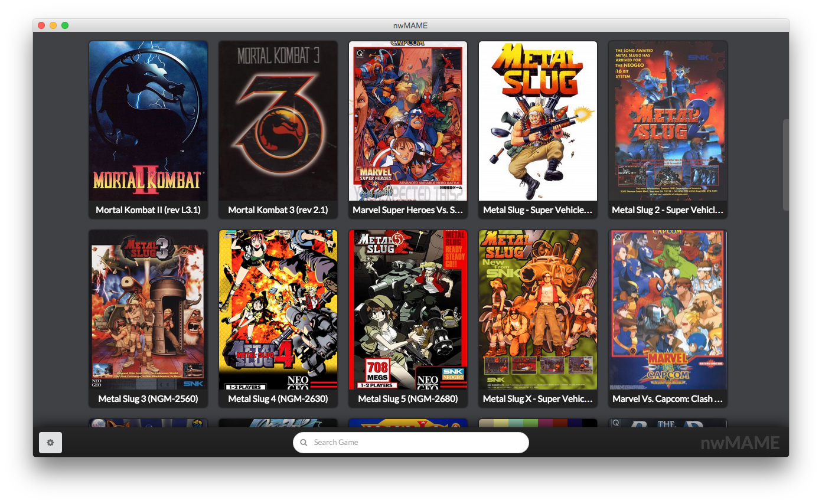Select the Marvel Vs. Capcom cover art
This screenshot has height=504, width=822.
[x=668, y=310]
